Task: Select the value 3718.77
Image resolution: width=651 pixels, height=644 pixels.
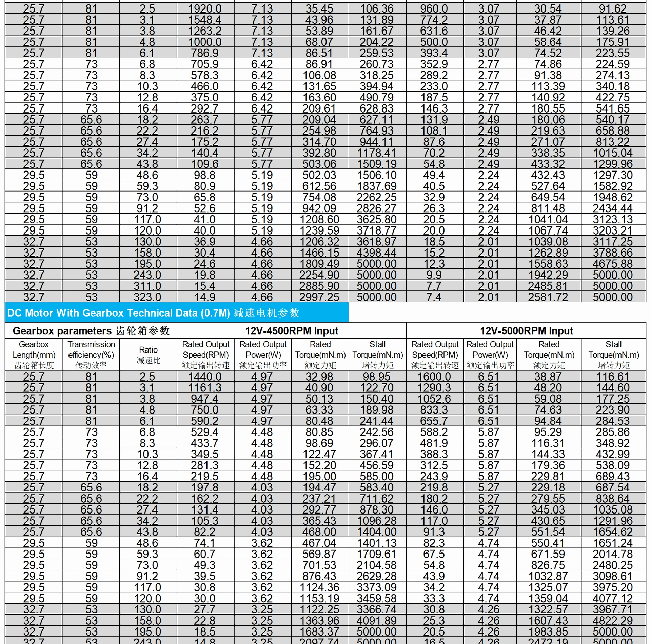Action: (x=377, y=230)
